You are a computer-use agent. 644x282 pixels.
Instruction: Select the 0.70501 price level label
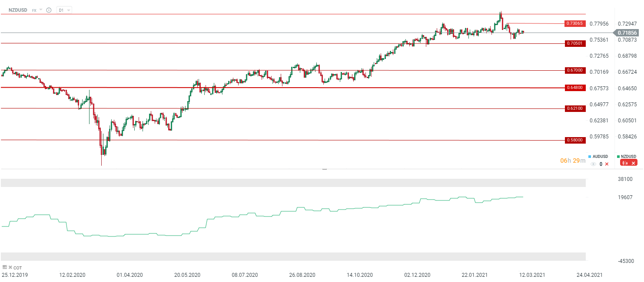click(574, 43)
